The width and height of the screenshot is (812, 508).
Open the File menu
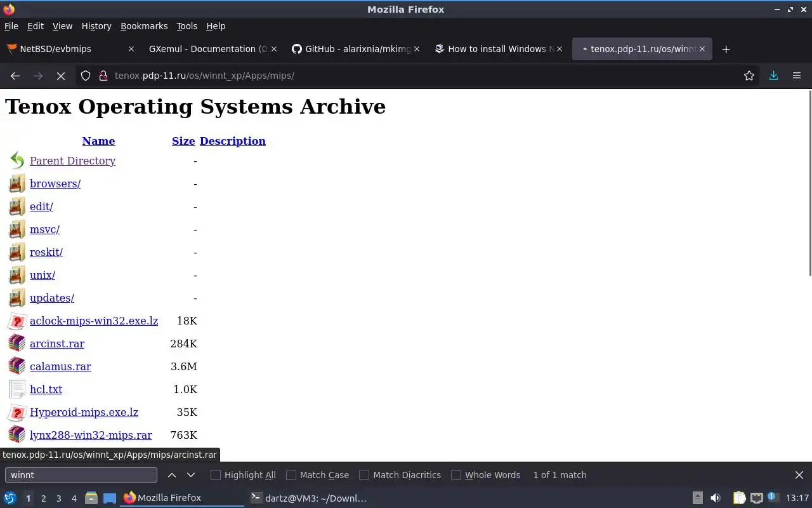[x=11, y=26]
